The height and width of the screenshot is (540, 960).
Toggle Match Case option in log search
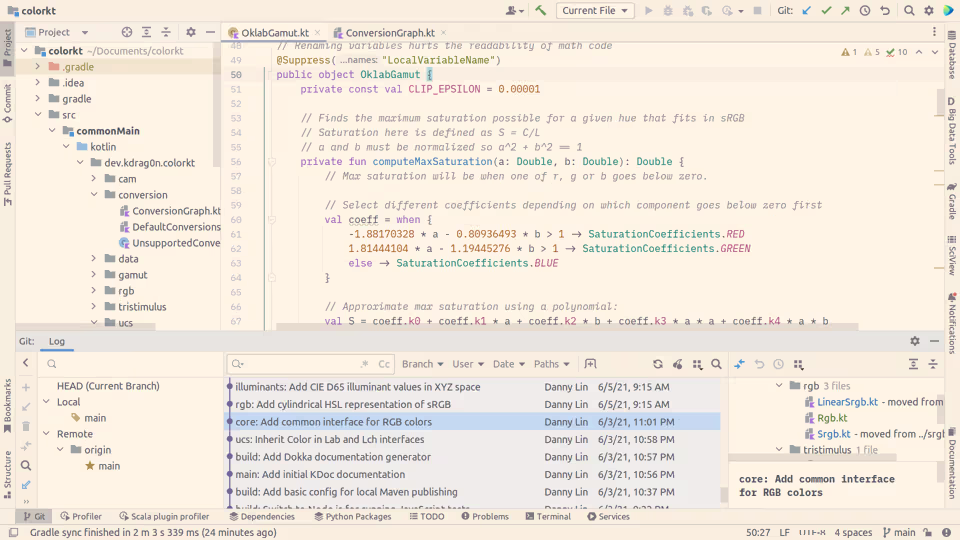click(384, 364)
